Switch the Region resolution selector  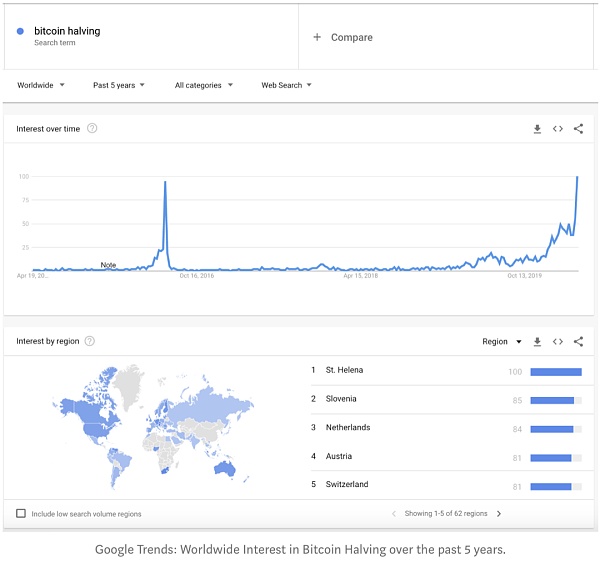pyautogui.click(x=502, y=341)
